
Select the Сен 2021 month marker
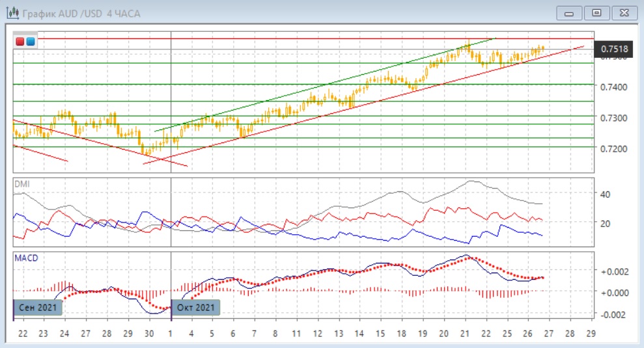pos(38,307)
